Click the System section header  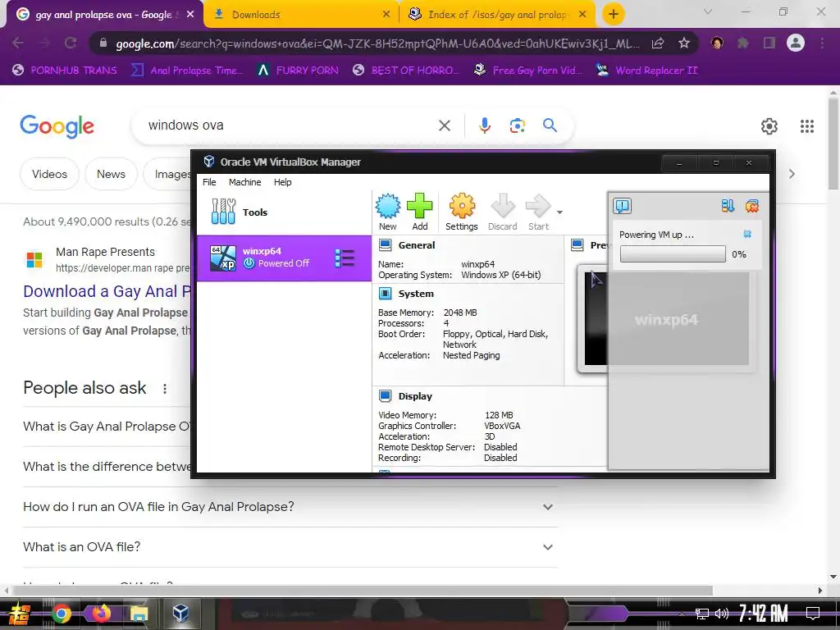click(416, 294)
